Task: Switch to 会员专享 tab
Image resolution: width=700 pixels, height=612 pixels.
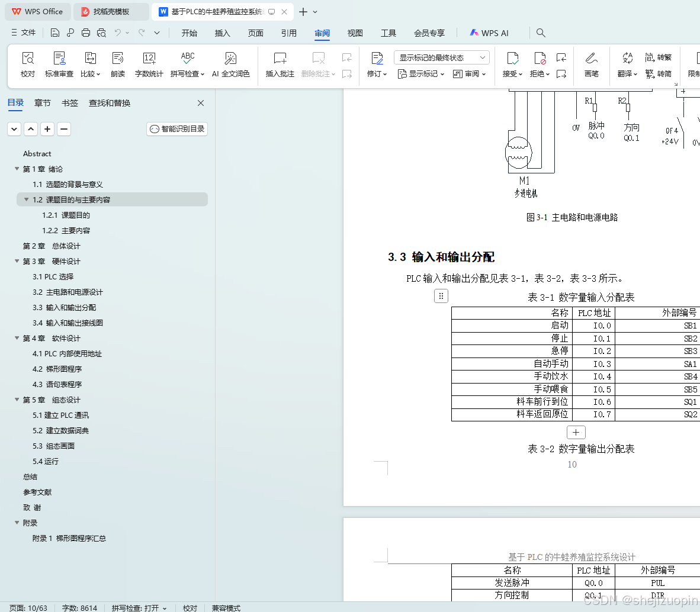Action: (x=429, y=33)
